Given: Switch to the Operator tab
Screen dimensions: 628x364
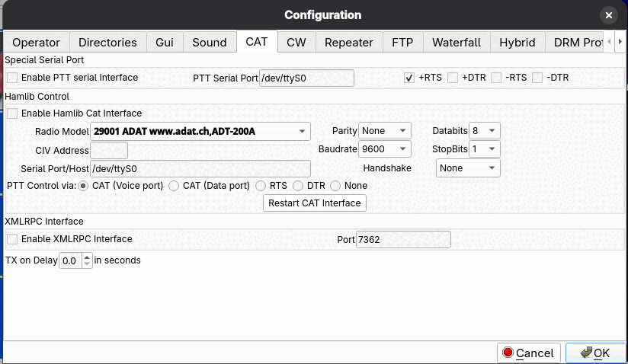Looking at the screenshot, I should [36, 43].
